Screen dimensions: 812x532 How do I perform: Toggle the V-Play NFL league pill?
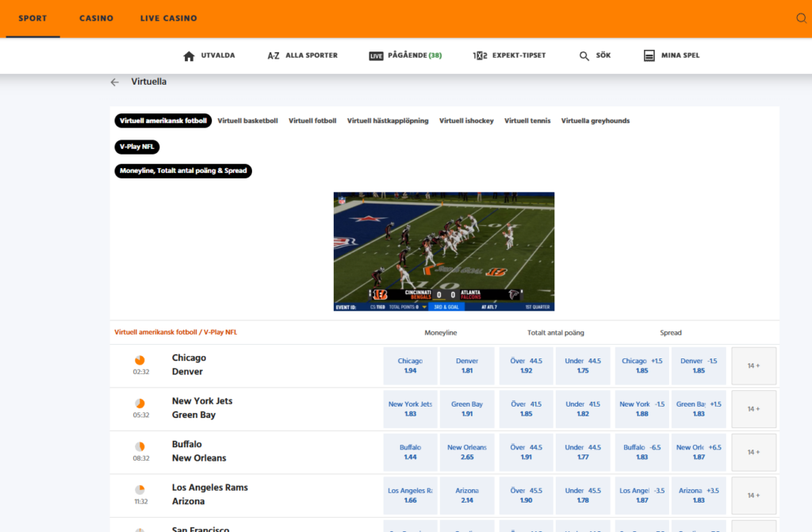click(x=137, y=147)
